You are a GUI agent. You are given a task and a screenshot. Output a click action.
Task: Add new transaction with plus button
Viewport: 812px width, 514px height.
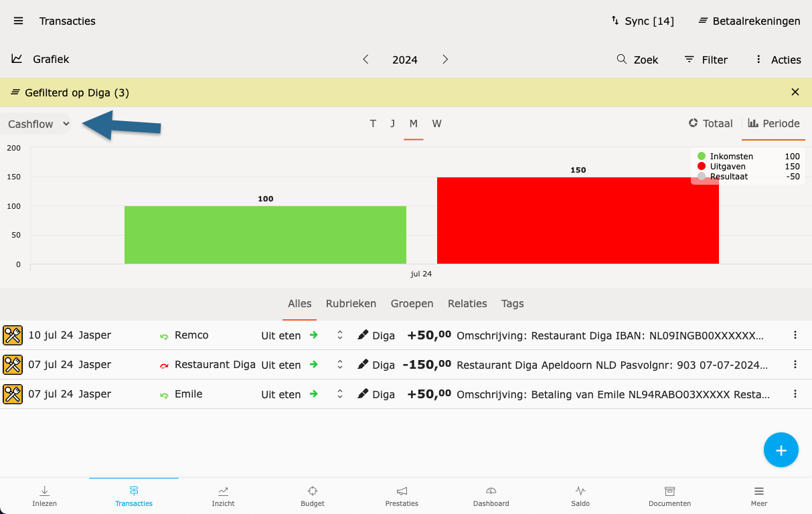tap(781, 450)
